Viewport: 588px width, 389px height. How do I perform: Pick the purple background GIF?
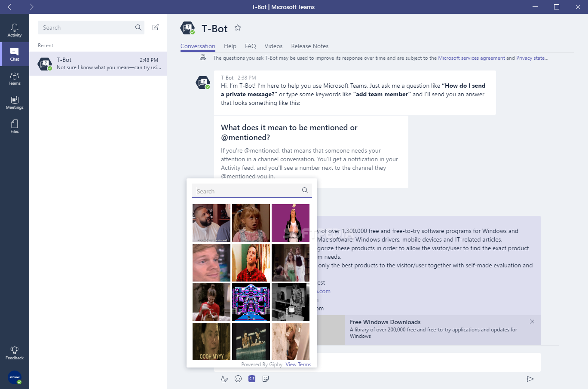[291, 223]
